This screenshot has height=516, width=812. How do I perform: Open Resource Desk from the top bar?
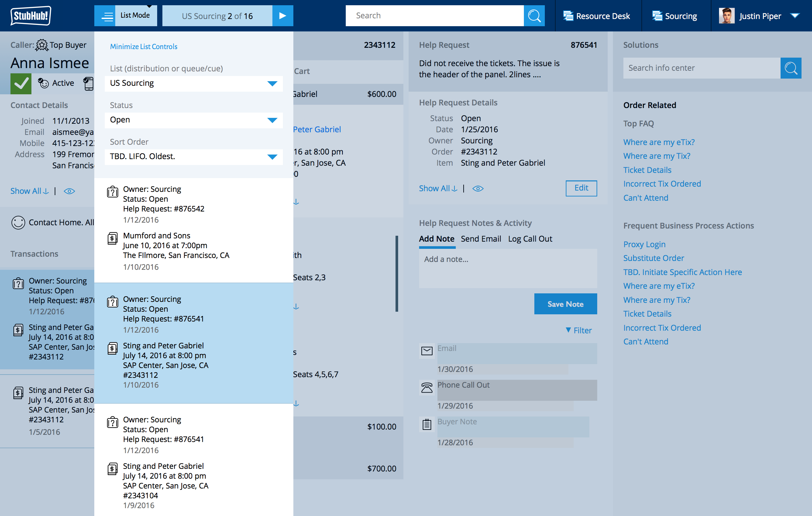(x=596, y=16)
